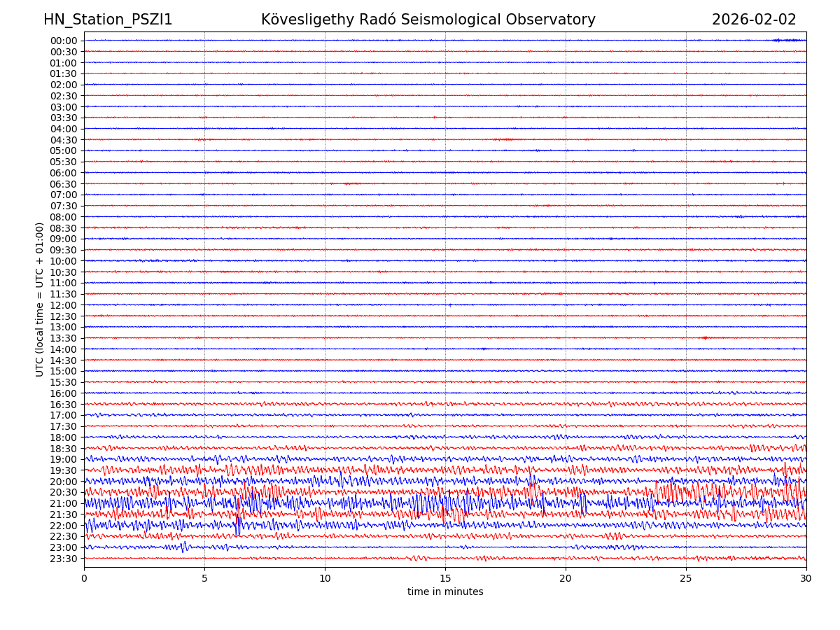Image resolution: width=840 pixels, height=630 pixels.
Task: Click the 2026-02-02 date label
Action: pyautogui.click(x=754, y=20)
